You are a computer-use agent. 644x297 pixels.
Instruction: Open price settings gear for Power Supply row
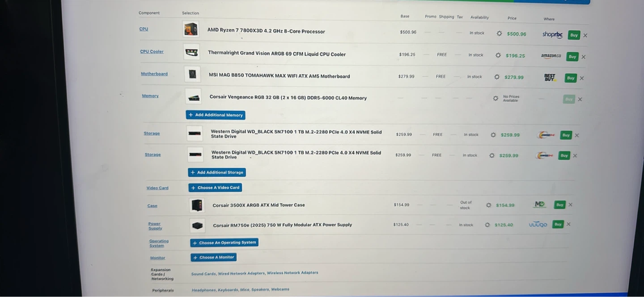[x=487, y=225]
